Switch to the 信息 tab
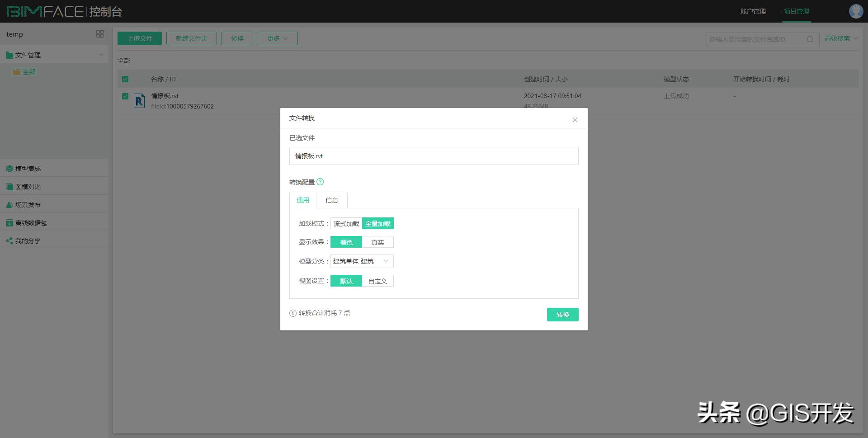This screenshot has width=868, height=438. click(332, 200)
